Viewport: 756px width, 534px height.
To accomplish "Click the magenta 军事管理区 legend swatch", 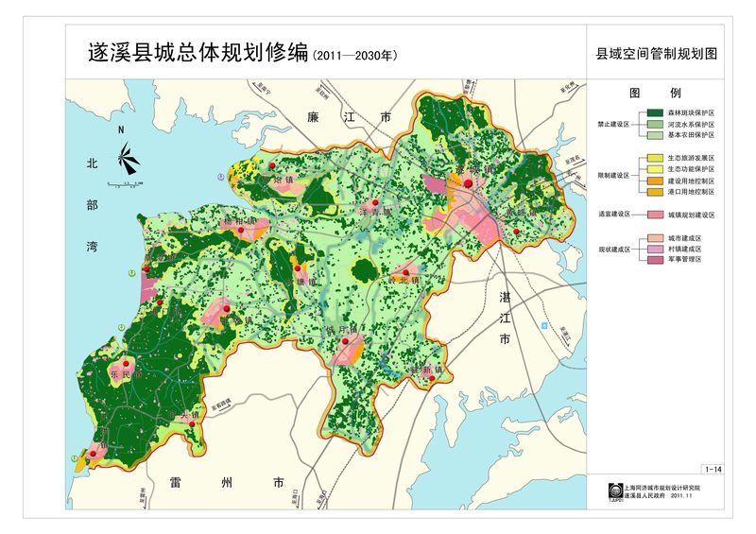I will point(657,258).
